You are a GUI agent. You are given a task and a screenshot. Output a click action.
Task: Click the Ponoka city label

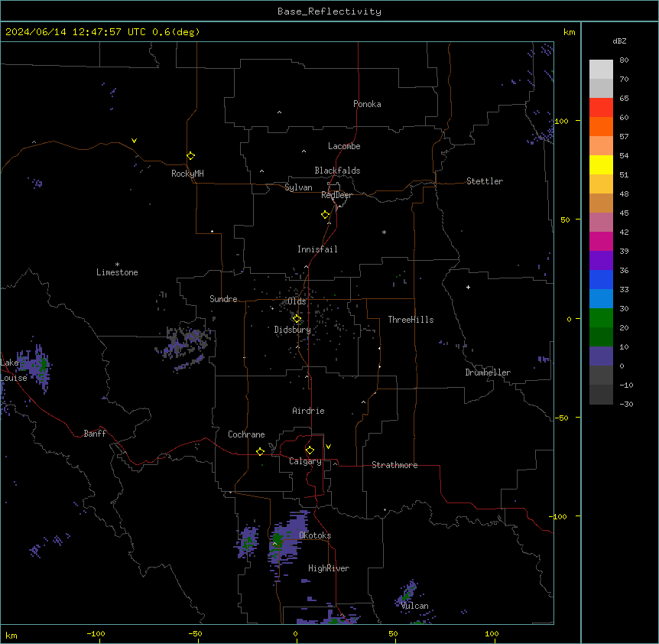click(367, 104)
